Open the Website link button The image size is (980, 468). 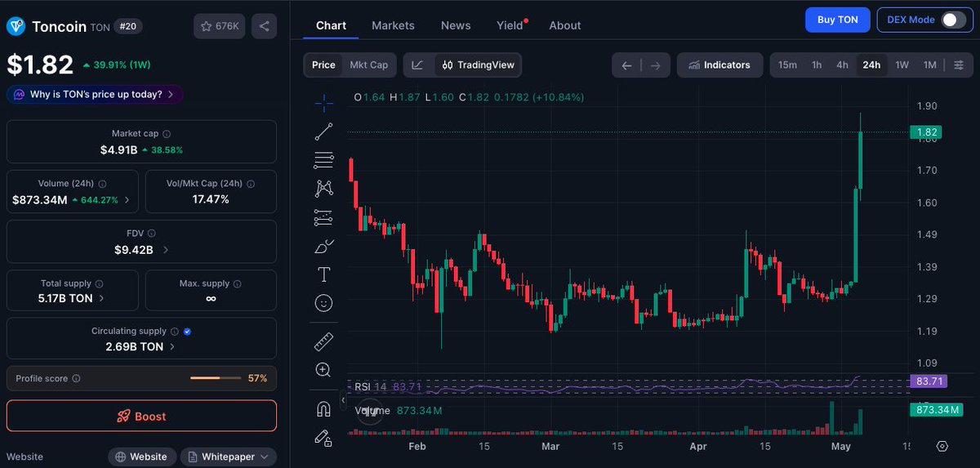click(x=142, y=457)
